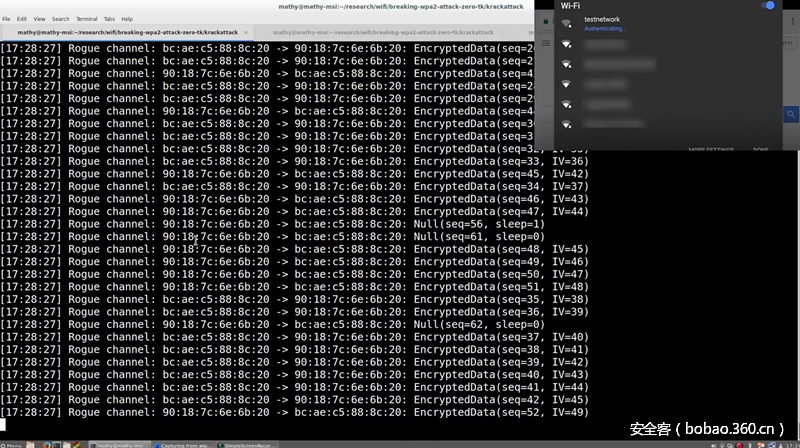The width and height of the screenshot is (800, 448).
Task: Open the Edit menu
Action: click(22, 19)
